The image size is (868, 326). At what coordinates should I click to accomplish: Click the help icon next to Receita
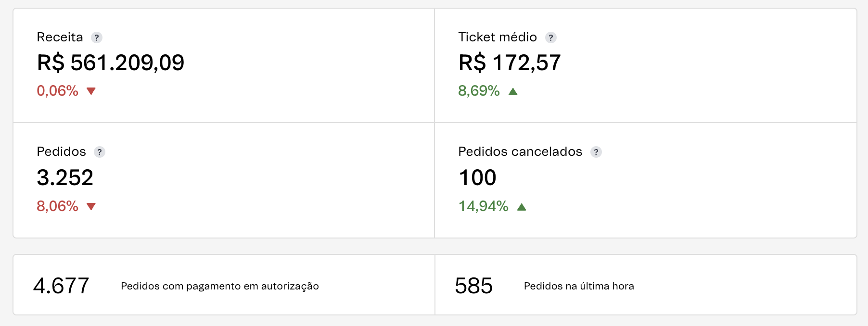97,38
